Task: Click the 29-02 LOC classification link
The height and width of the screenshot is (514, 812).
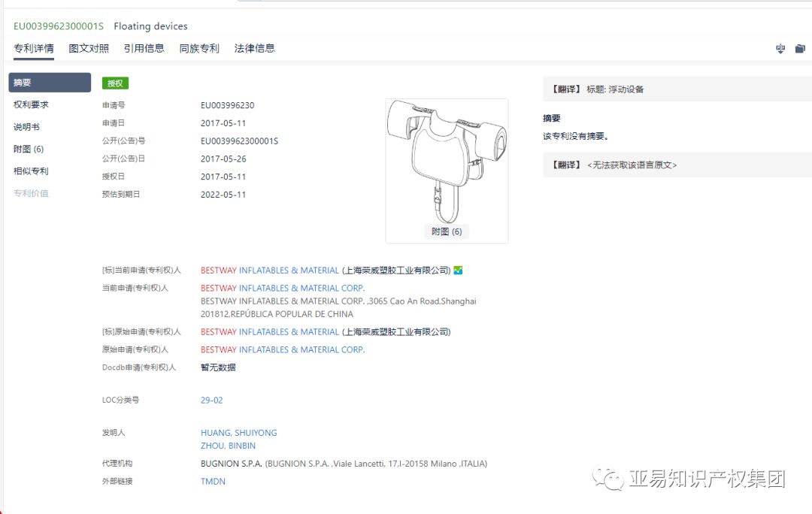Action: coord(211,400)
